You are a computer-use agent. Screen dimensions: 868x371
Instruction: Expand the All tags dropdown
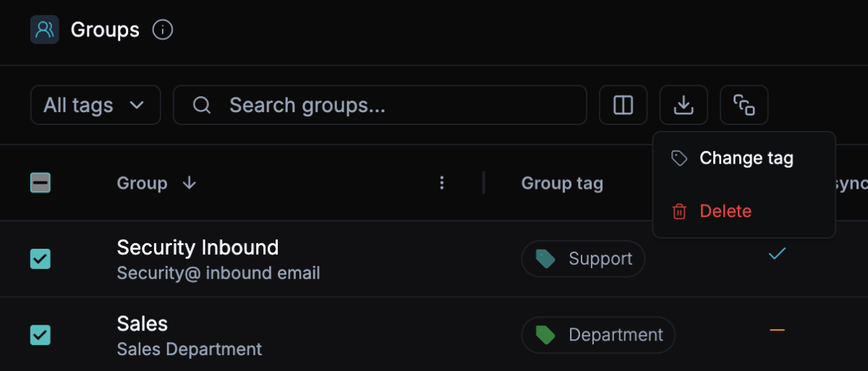click(95, 106)
